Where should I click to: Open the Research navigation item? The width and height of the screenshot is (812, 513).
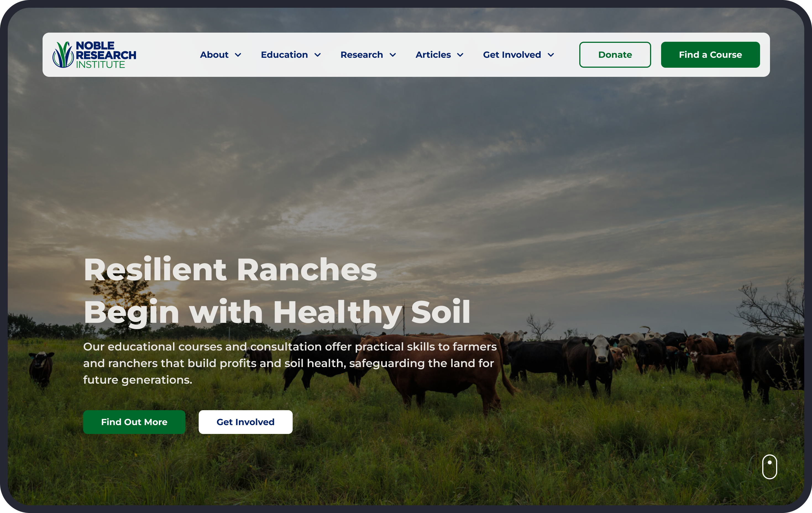(362, 55)
